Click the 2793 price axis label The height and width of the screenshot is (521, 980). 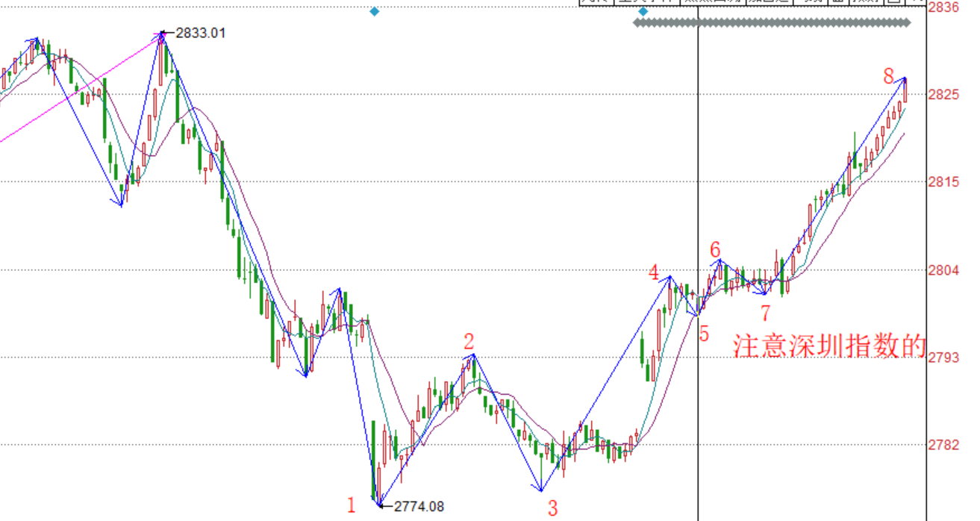[943, 358]
